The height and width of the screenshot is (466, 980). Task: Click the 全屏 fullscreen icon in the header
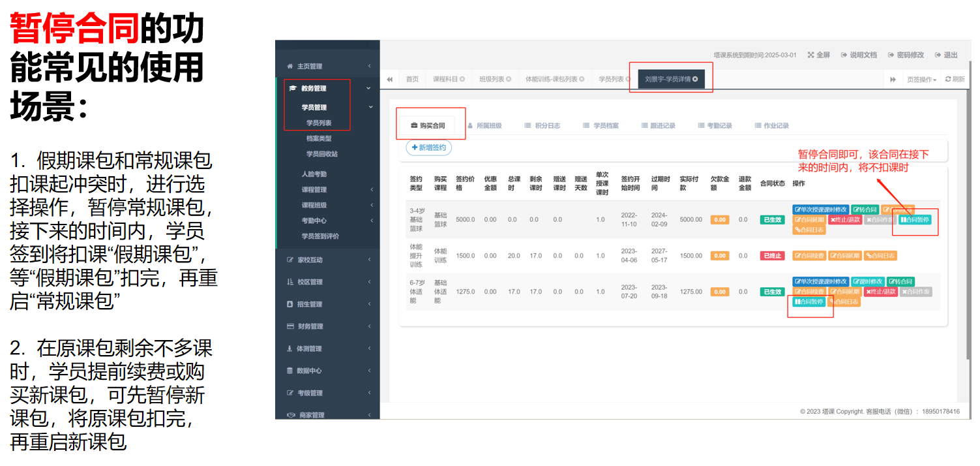point(811,55)
